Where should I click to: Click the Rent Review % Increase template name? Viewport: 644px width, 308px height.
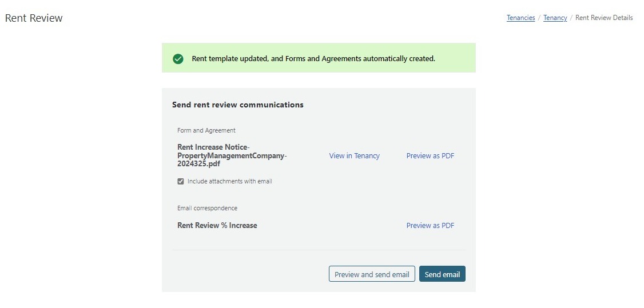[217, 226]
